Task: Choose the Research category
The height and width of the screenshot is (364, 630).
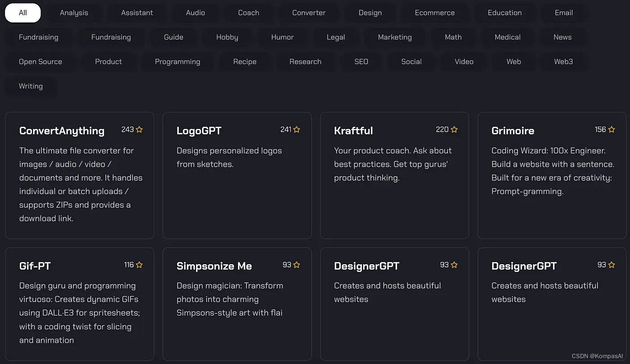Action: coord(306,62)
